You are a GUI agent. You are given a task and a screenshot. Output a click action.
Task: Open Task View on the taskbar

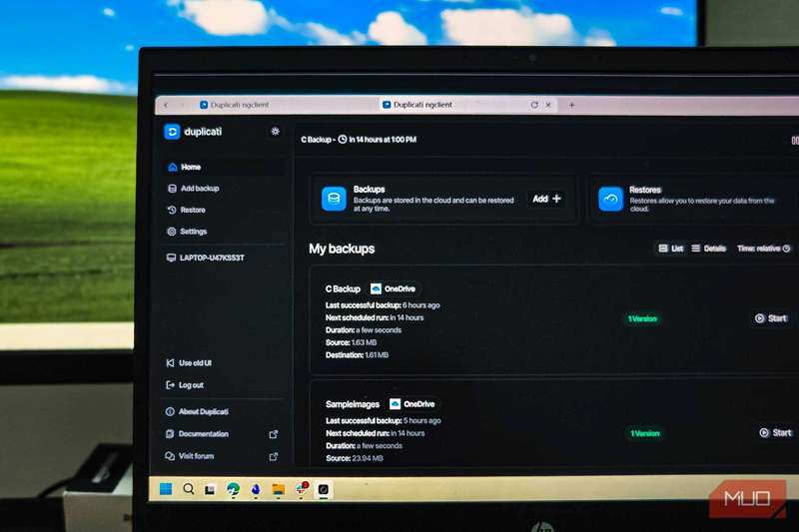(x=210, y=490)
